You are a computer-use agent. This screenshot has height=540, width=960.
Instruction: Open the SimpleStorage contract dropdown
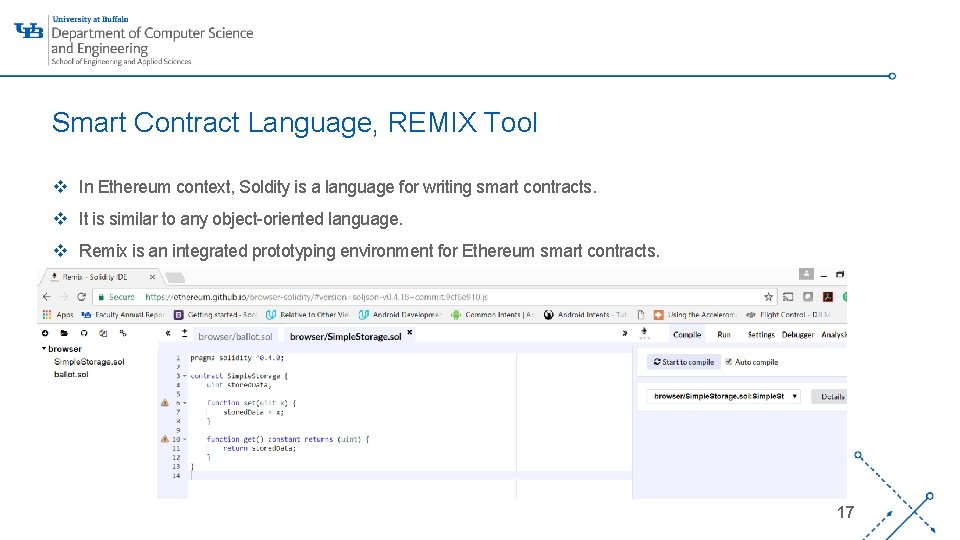click(x=723, y=396)
